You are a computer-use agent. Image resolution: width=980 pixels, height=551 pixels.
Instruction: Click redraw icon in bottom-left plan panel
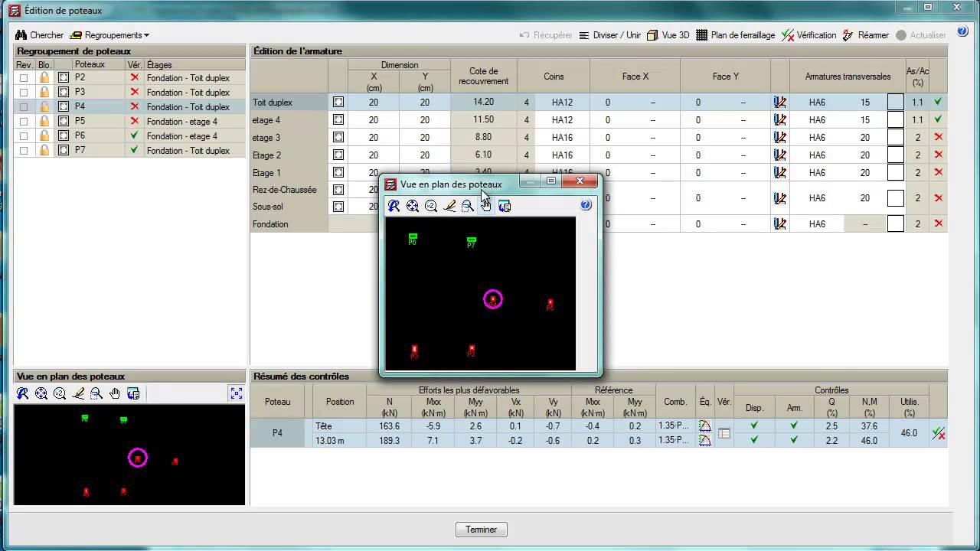(x=23, y=393)
